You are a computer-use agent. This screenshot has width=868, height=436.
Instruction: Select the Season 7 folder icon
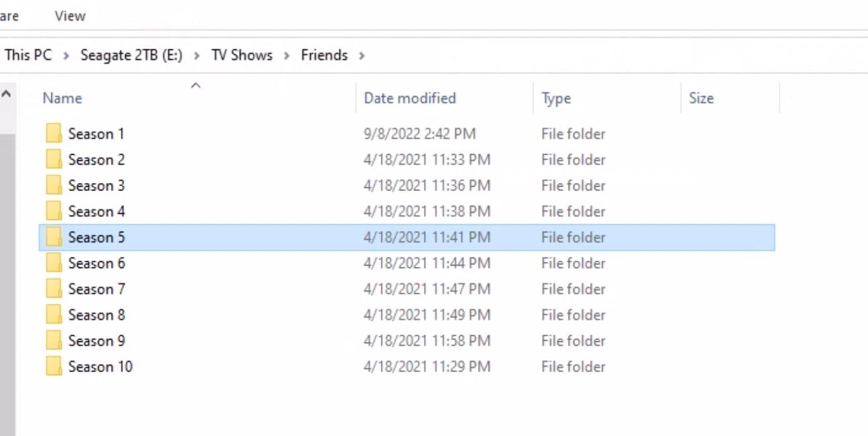tap(54, 289)
